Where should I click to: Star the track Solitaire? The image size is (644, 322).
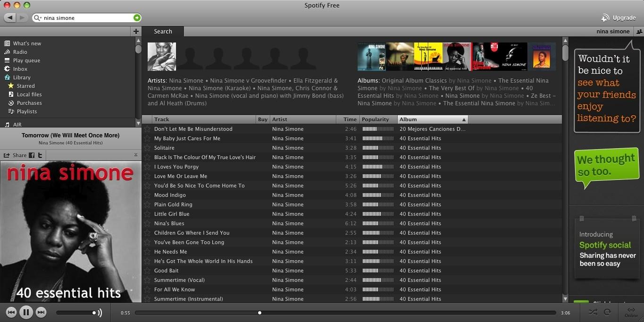point(147,148)
